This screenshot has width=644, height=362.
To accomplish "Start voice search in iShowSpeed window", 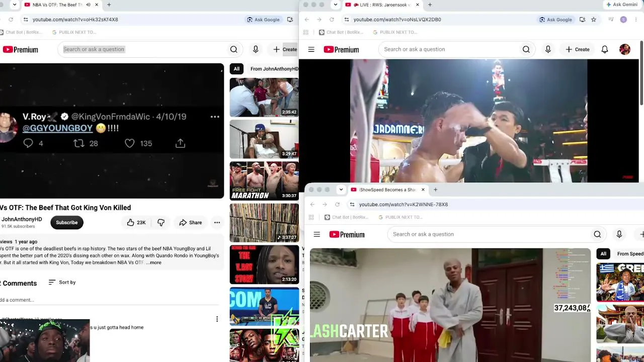I will [619, 234].
